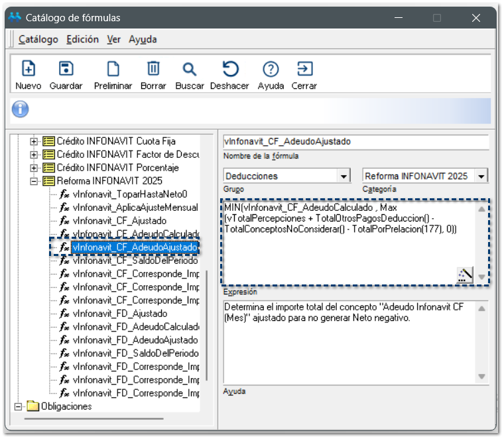
Task: Click the Cerrar toolbar icon
Action: click(304, 70)
